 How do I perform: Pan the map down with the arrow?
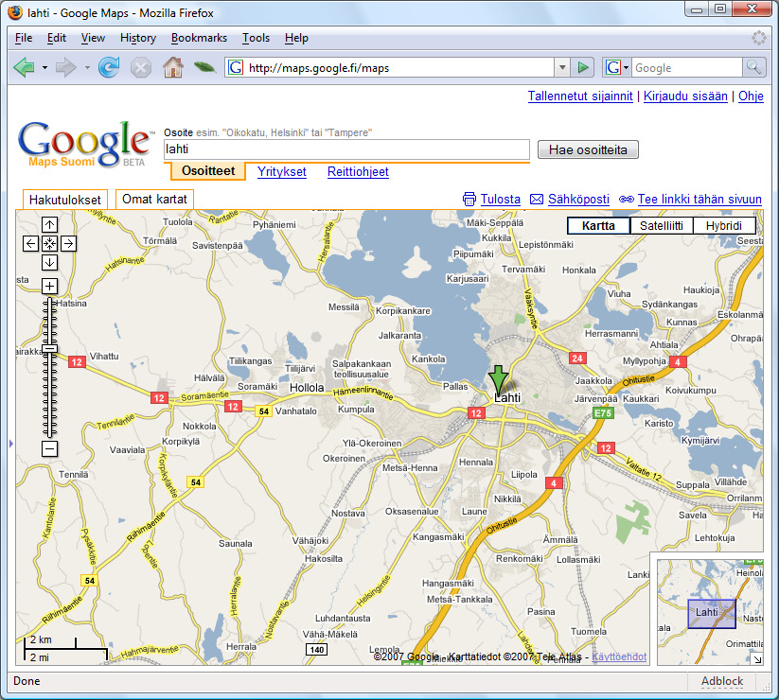point(49,262)
